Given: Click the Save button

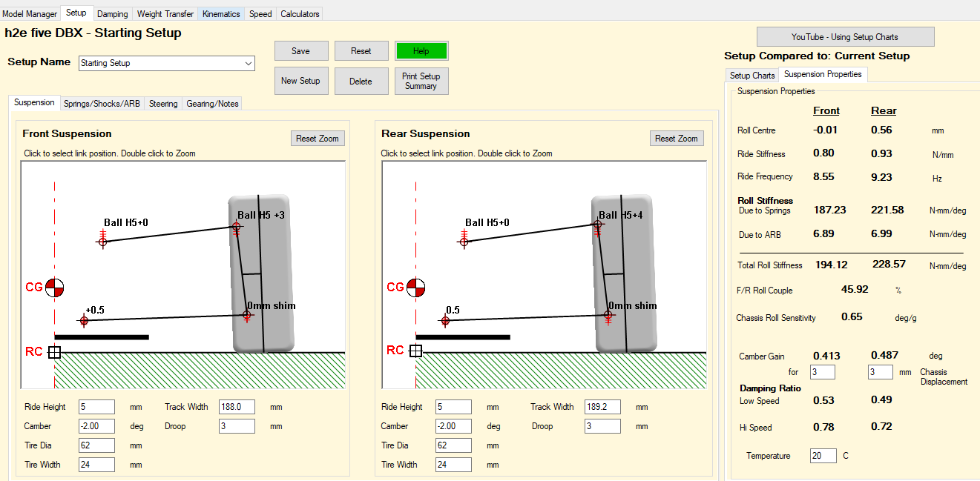Looking at the screenshot, I should click(300, 51).
